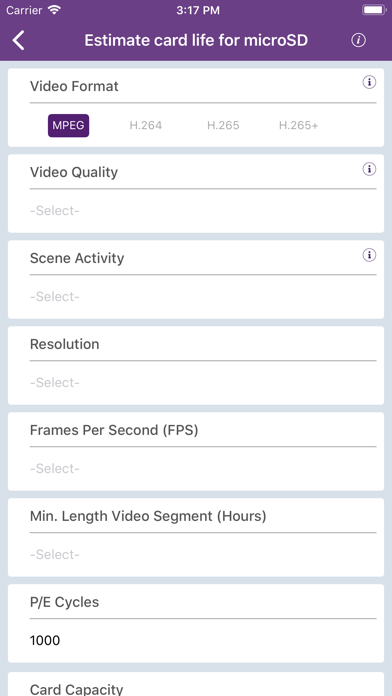Tap the Estimate card life title
The width and height of the screenshot is (392, 696).
[x=196, y=40]
